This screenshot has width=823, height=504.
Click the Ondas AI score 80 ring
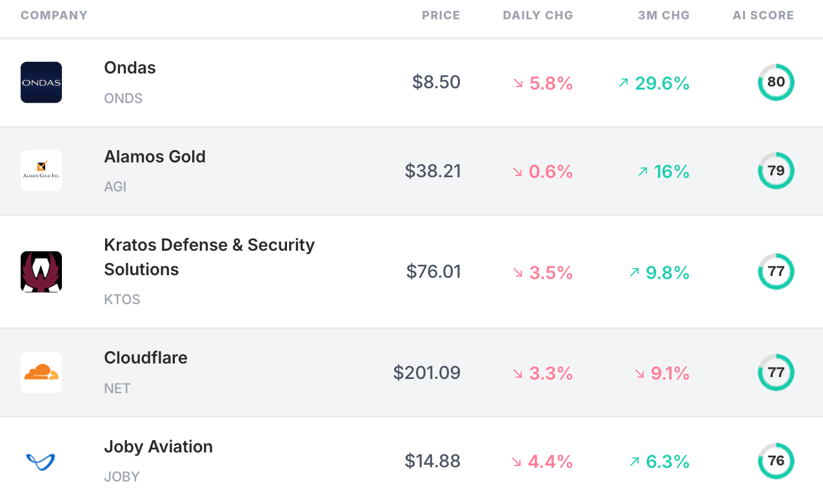point(776,82)
